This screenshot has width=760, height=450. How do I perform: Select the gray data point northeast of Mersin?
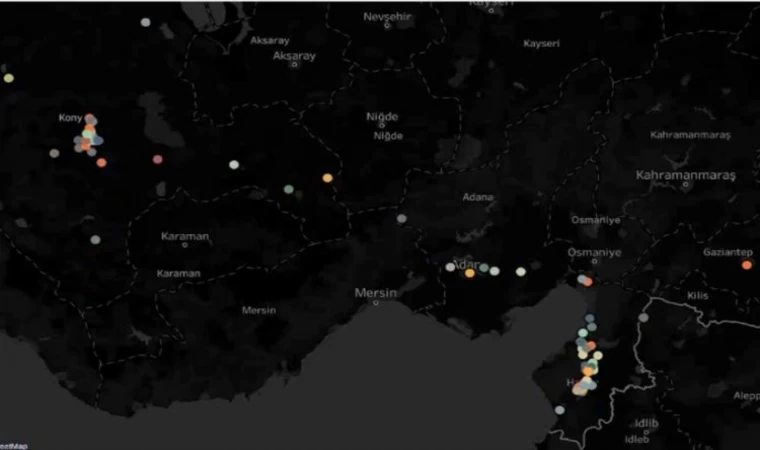coord(401,218)
